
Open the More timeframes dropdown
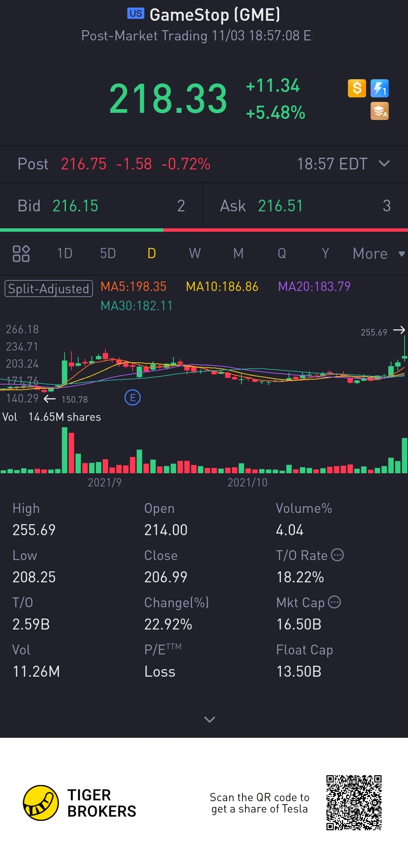[x=379, y=254]
